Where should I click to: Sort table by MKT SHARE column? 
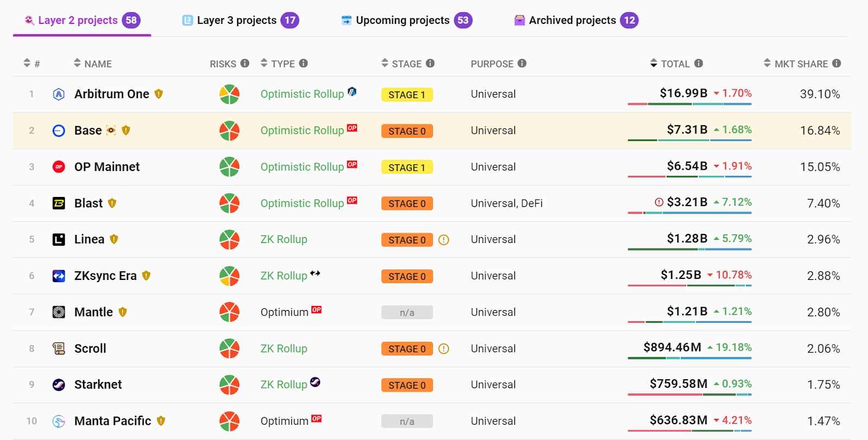[796, 63]
